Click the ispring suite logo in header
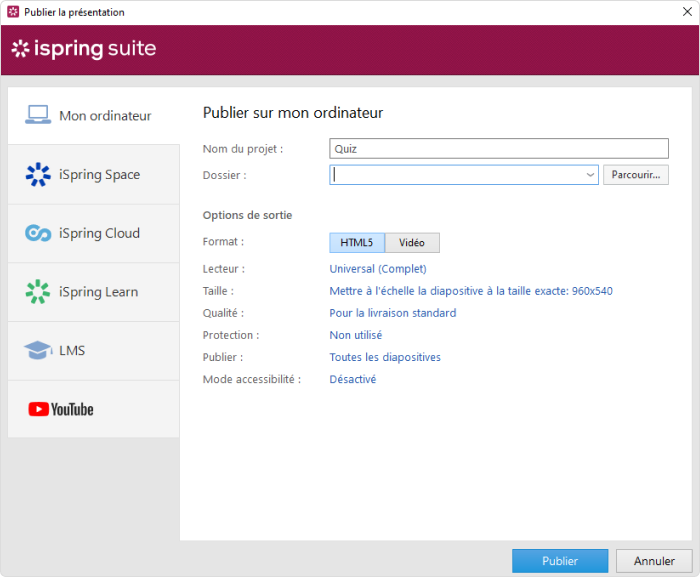The width and height of the screenshot is (700, 577). pyautogui.click(x=84, y=49)
